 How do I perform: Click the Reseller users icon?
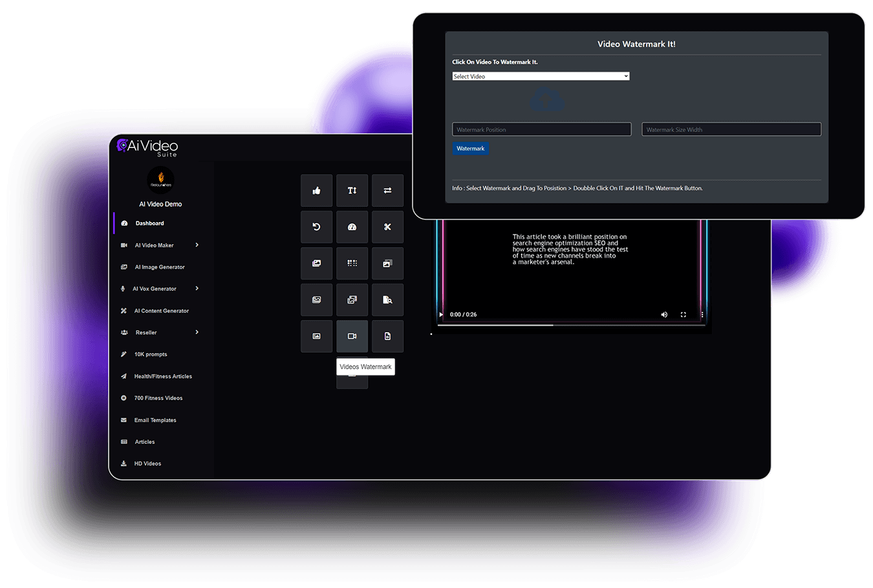point(124,332)
